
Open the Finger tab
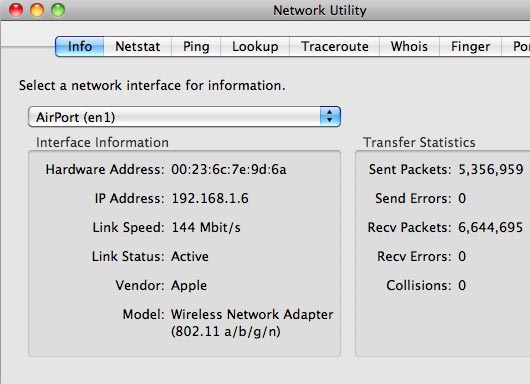[x=471, y=46]
